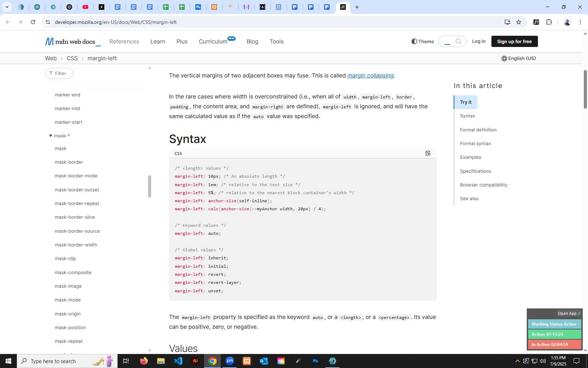Open the site information icon beside URL

[48, 22]
